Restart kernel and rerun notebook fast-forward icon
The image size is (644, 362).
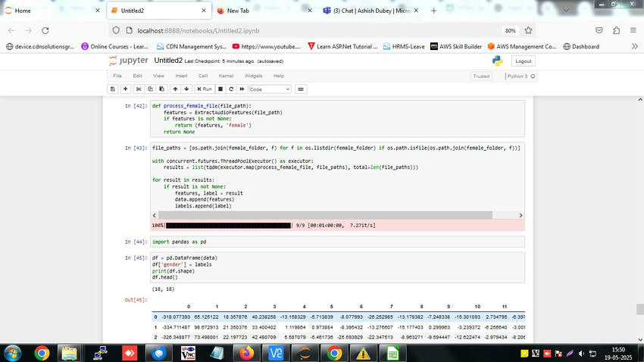point(241,89)
